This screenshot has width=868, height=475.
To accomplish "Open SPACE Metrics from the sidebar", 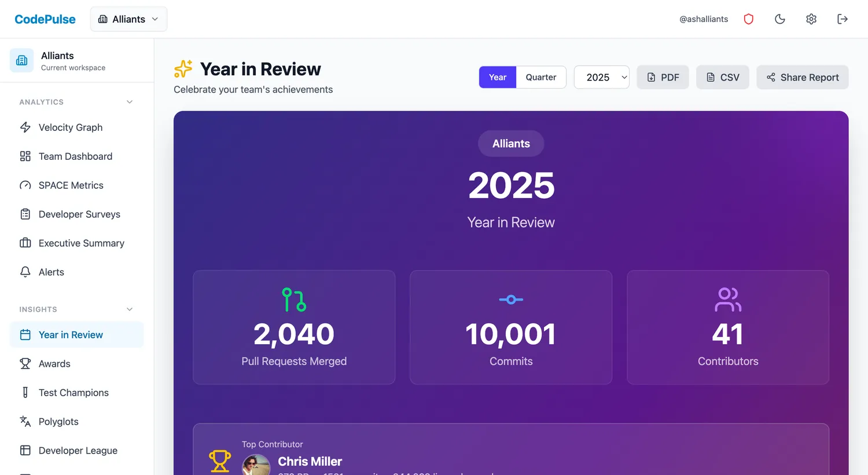I will [25, 185].
